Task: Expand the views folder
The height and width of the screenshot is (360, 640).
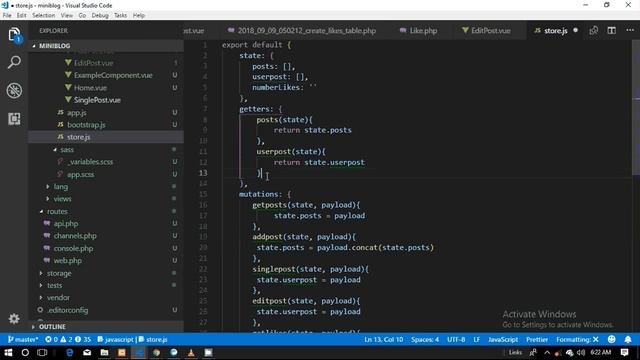Action: tap(62, 199)
